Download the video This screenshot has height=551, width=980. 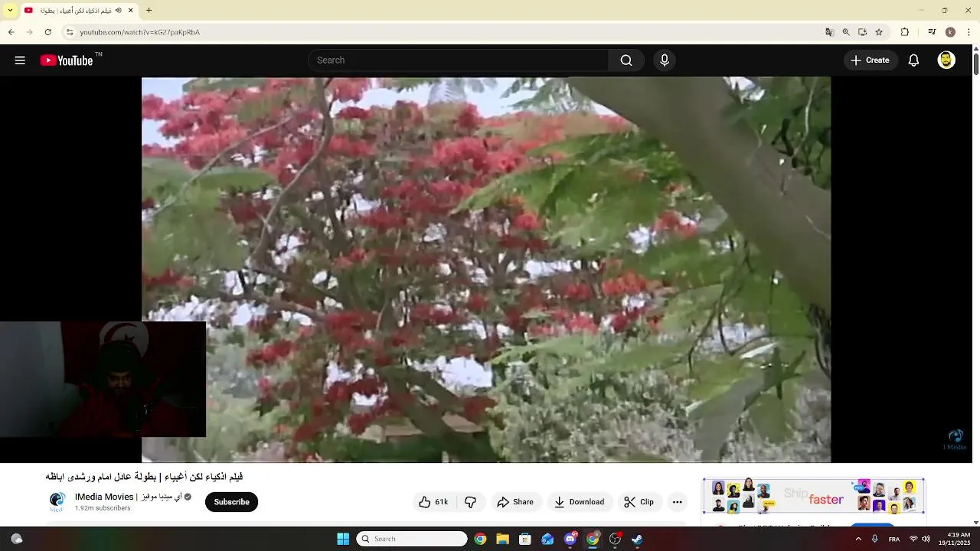(580, 502)
